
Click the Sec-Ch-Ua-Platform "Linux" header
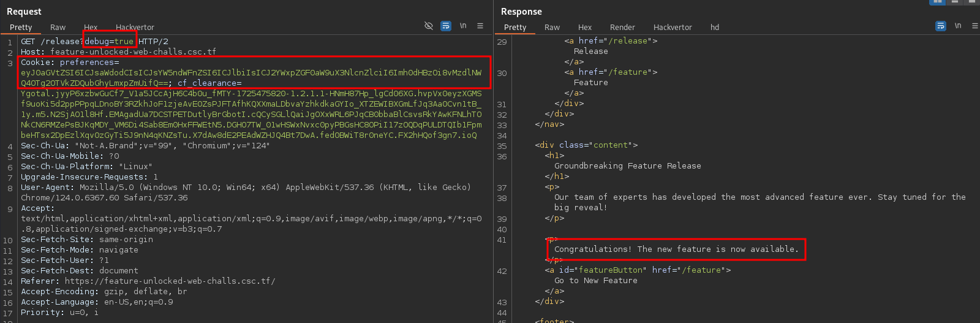pyautogui.click(x=86, y=167)
